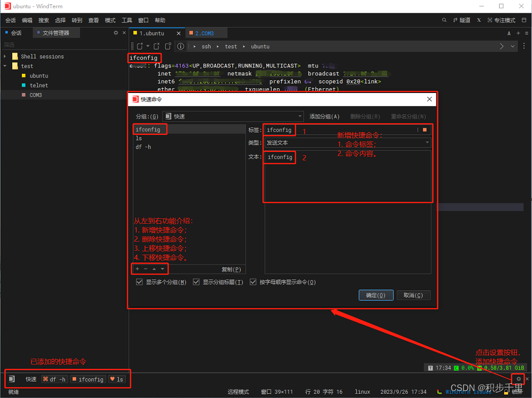This screenshot has height=398, width=532.
Task: Toggle 显示多个分组 checkbox
Action: coord(139,282)
